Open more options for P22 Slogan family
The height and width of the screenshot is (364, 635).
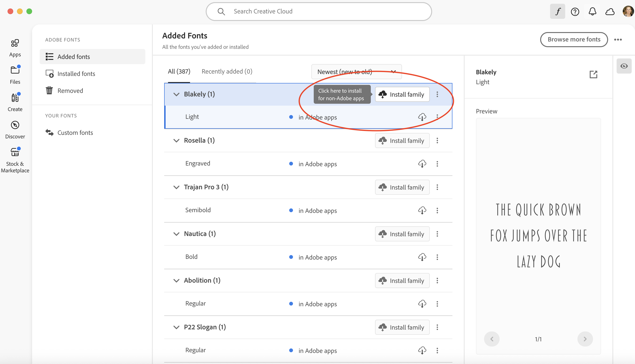point(437,327)
